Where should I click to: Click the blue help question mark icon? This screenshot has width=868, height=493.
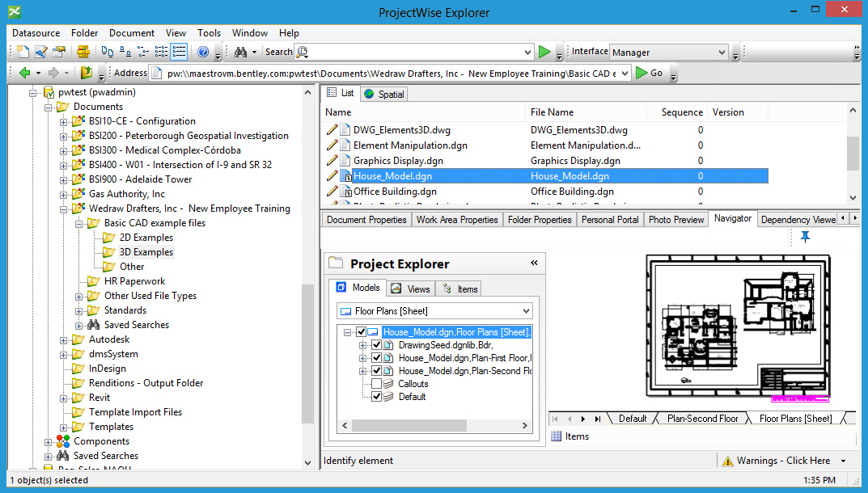(202, 52)
